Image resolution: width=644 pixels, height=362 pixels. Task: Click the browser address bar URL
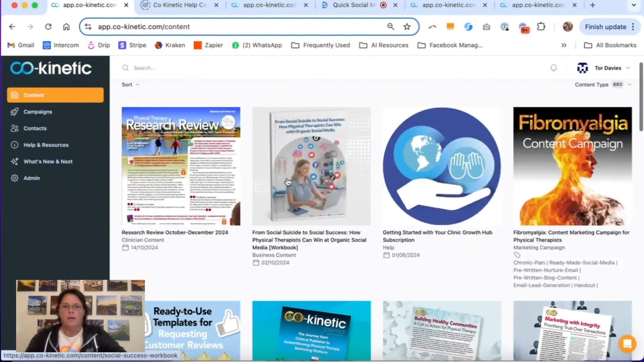144,27
